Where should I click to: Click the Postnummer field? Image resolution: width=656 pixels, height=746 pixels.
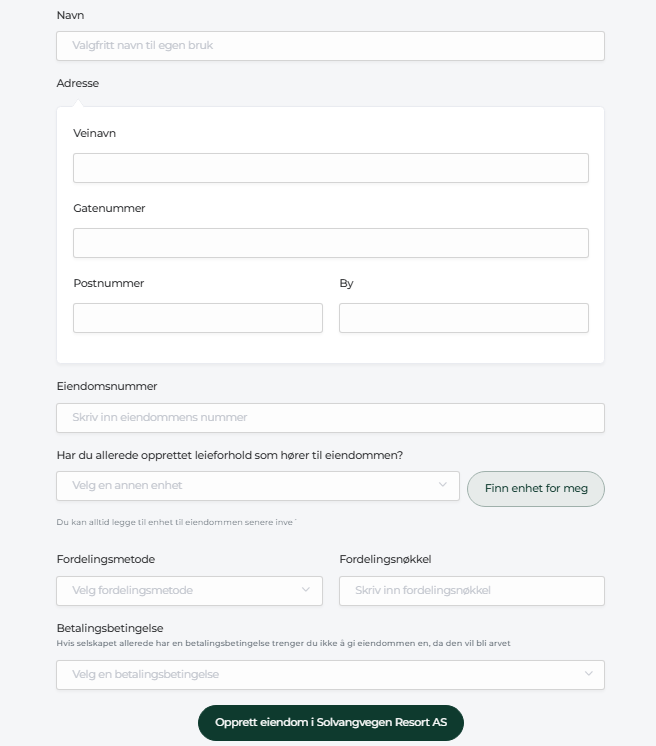[x=198, y=318]
